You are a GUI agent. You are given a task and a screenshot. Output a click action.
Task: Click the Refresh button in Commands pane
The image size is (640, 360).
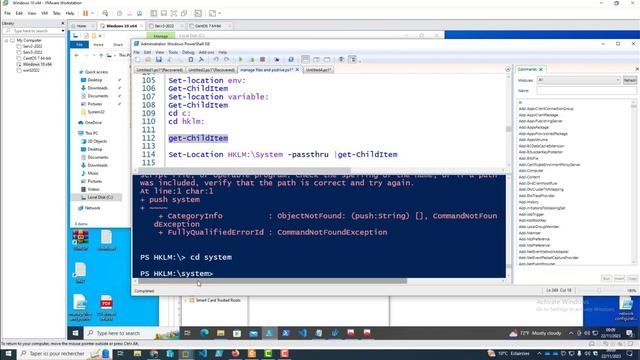point(630,80)
